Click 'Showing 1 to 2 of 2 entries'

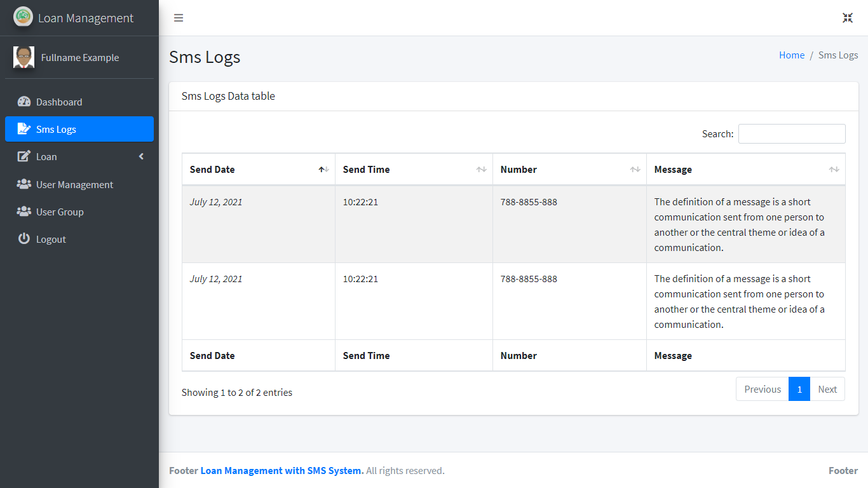pyautogui.click(x=237, y=393)
